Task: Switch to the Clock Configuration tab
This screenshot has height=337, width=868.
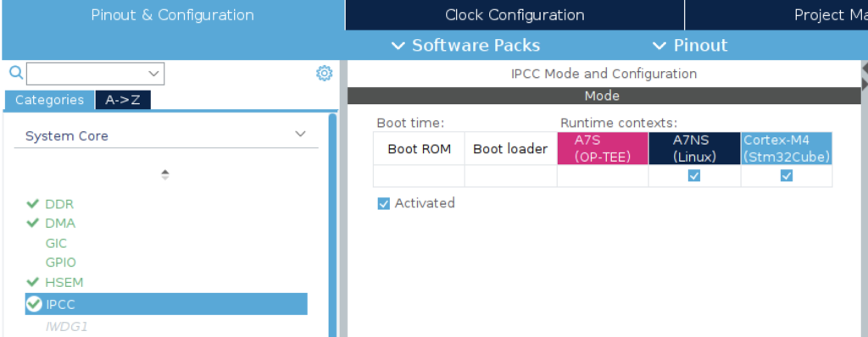Action: [515, 15]
